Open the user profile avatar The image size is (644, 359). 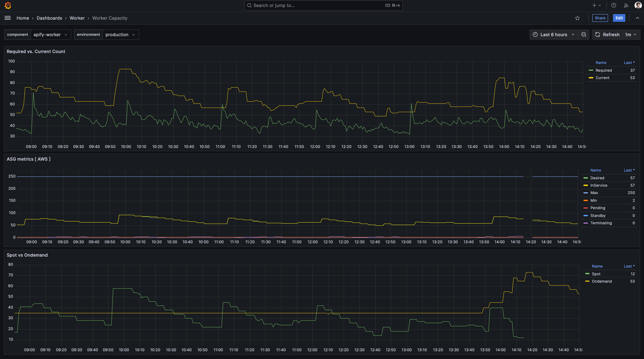tap(638, 5)
